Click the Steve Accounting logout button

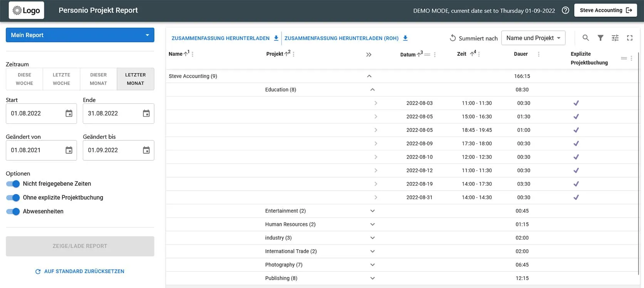(x=606, y=10)
